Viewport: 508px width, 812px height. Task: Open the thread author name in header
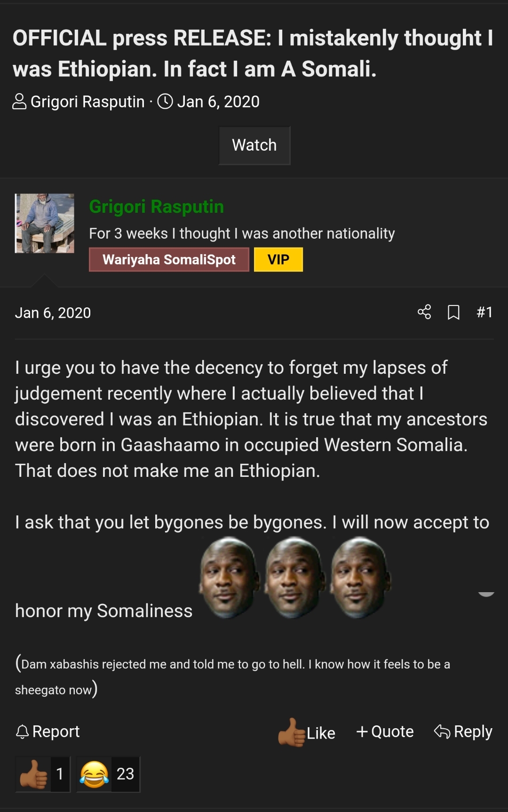pyautogui.click(x=87, y=102)
